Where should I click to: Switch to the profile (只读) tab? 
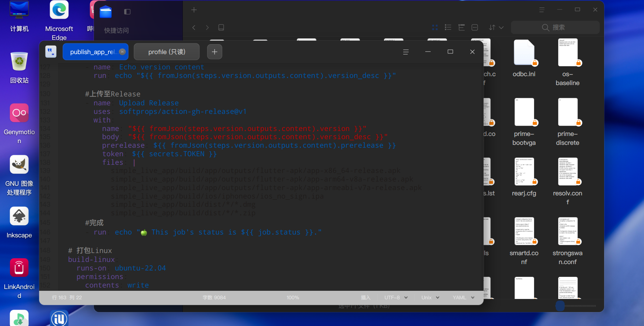click(x=166, y=52)
